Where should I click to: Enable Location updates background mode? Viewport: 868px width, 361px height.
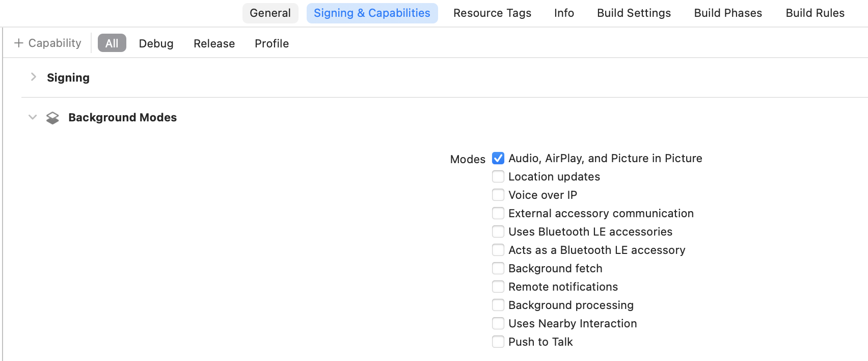(498, 176)
